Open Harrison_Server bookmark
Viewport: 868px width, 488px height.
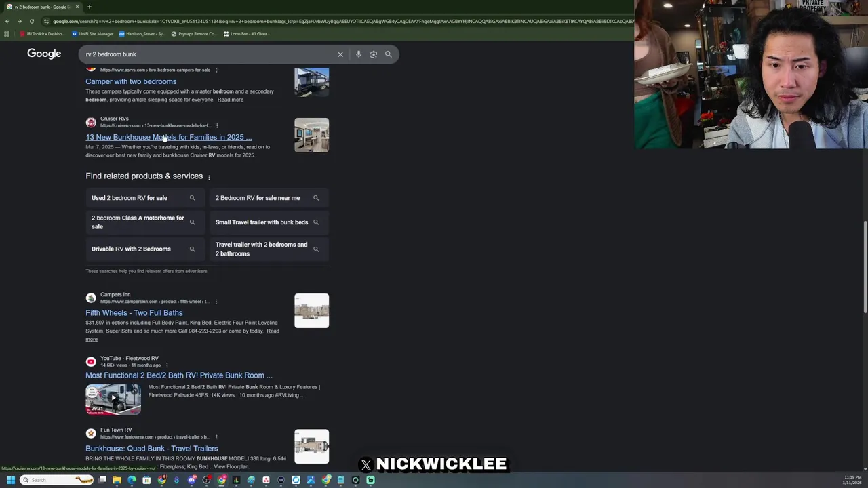point(142,34)
